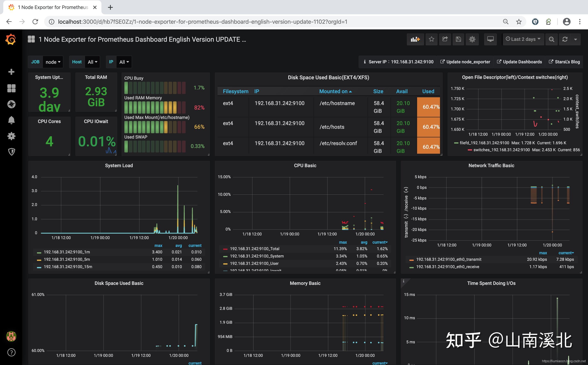Screen dimensions: 588x365
Task: Cycle view mode with monitor icon
Action: click(x=490, y=39)
